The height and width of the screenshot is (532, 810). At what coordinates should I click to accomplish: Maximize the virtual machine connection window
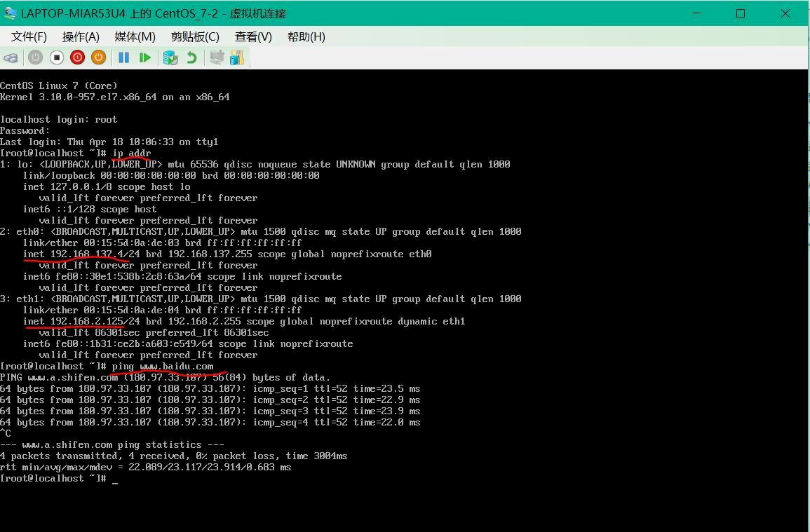click(741, 13)
